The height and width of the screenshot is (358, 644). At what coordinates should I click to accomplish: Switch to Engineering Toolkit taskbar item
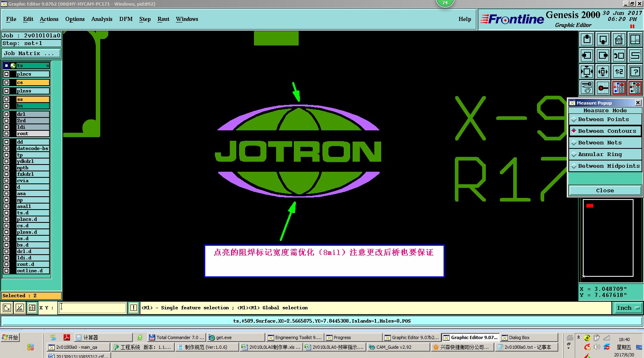point(295,337)
